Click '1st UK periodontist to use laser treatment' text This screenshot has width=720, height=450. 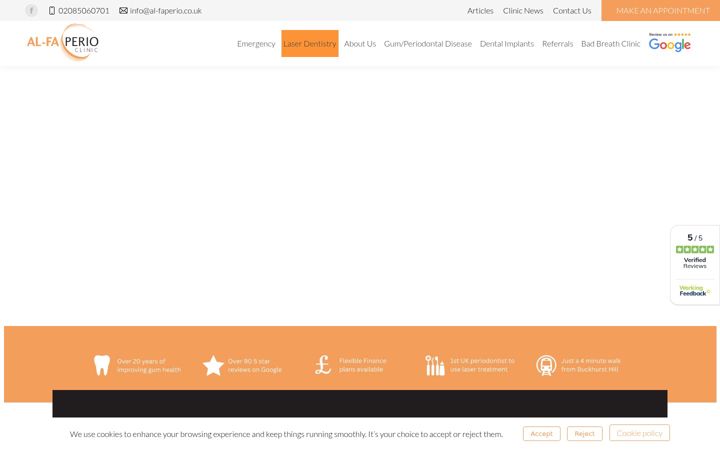click(482, 365)
